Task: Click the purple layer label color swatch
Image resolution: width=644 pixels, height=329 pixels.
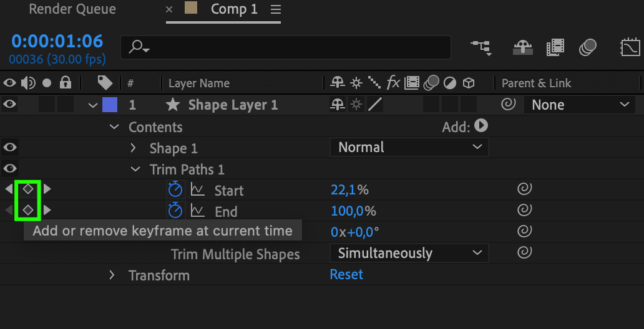Action: click(x=110, y=105)
